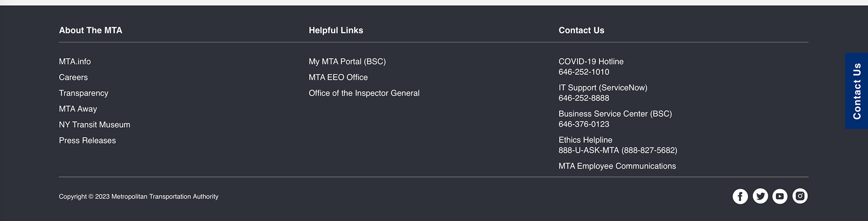Go to the Transparency page
This screenshot has width=868, height=221.
pos(84,93)
